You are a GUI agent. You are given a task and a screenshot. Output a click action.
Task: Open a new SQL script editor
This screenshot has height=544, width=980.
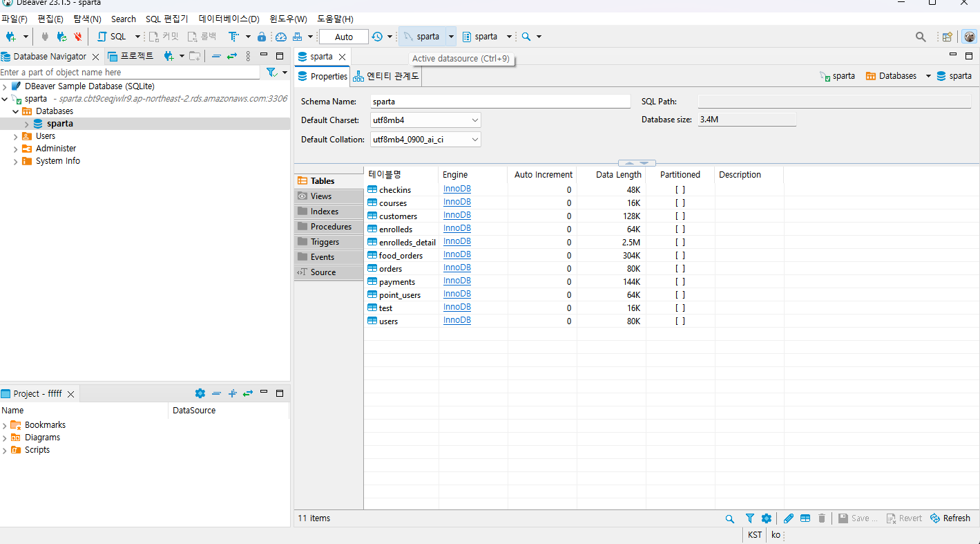(x=113, y=37)
